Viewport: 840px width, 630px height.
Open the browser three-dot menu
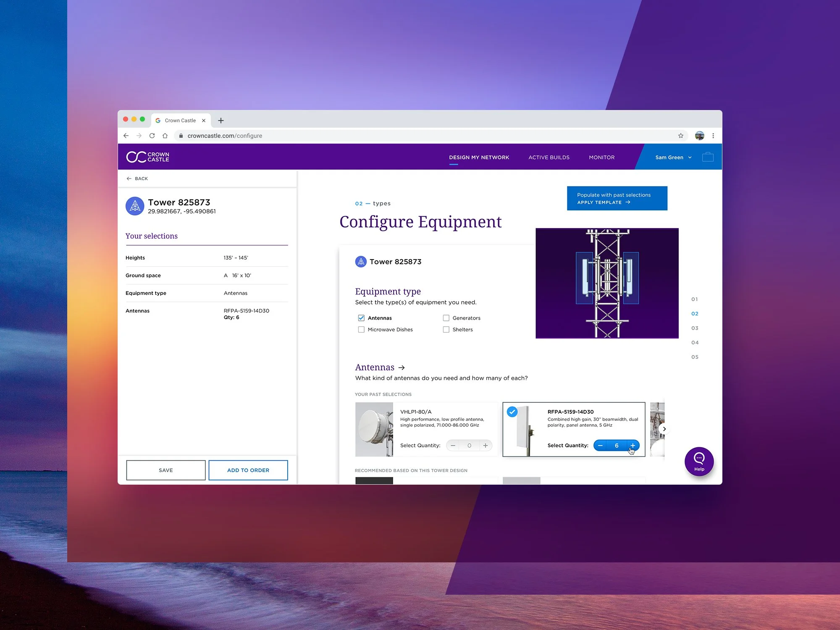(x=713, y=136)
